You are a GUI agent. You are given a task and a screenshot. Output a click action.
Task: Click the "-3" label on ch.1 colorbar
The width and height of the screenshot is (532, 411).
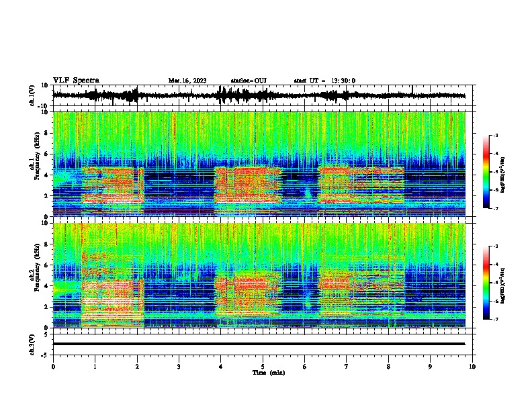[495, 135]
